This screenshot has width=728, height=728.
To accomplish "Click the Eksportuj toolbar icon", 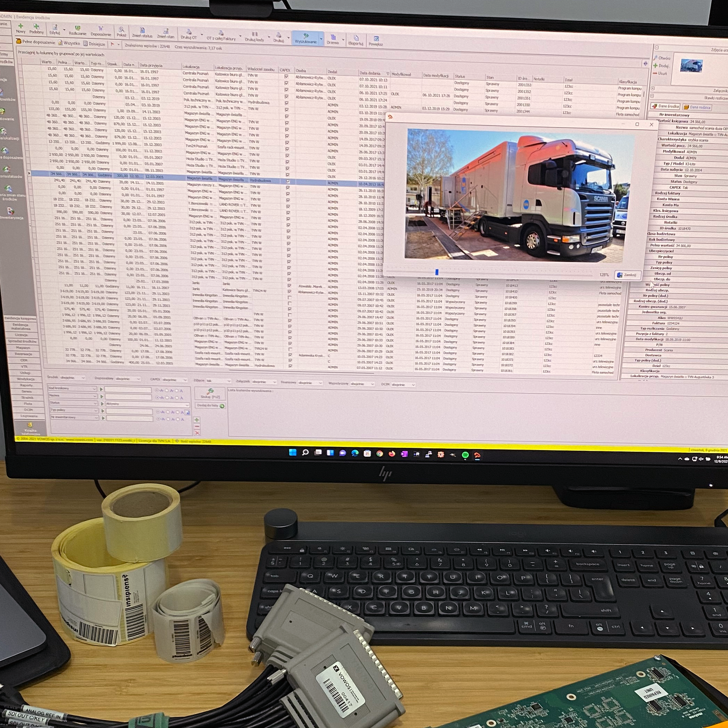I will coord(356,38).
